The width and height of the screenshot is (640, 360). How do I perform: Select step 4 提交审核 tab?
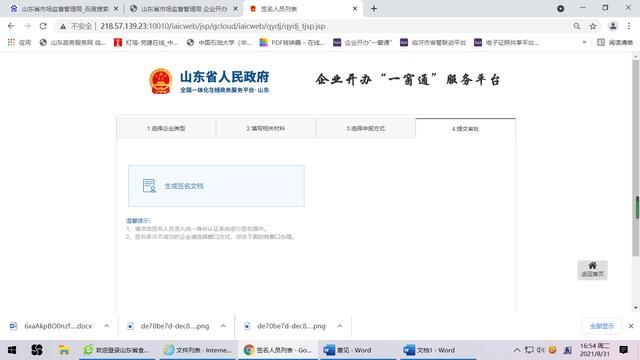tap(465, 129)
